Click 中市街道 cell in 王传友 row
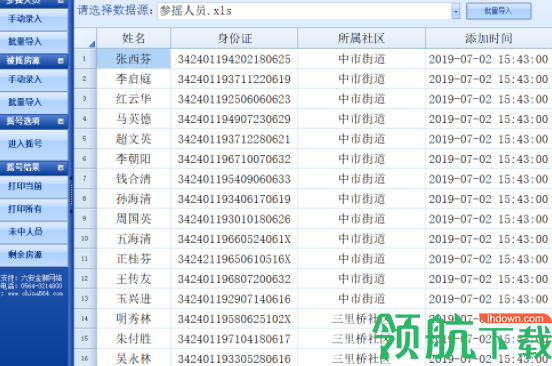This screenshot has height=366, width=552. pos(361,279)
